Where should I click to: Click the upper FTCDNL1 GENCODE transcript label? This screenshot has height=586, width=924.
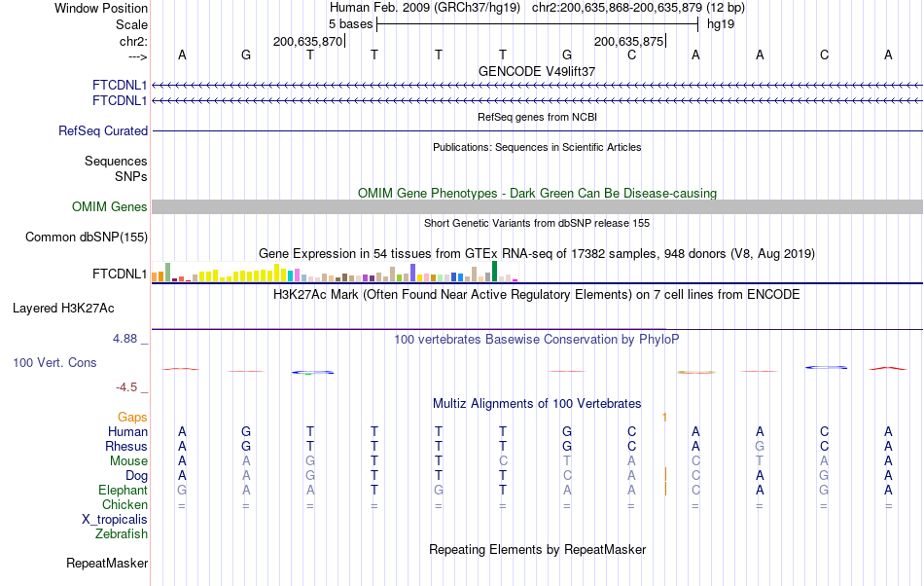(x=120, y=86)
